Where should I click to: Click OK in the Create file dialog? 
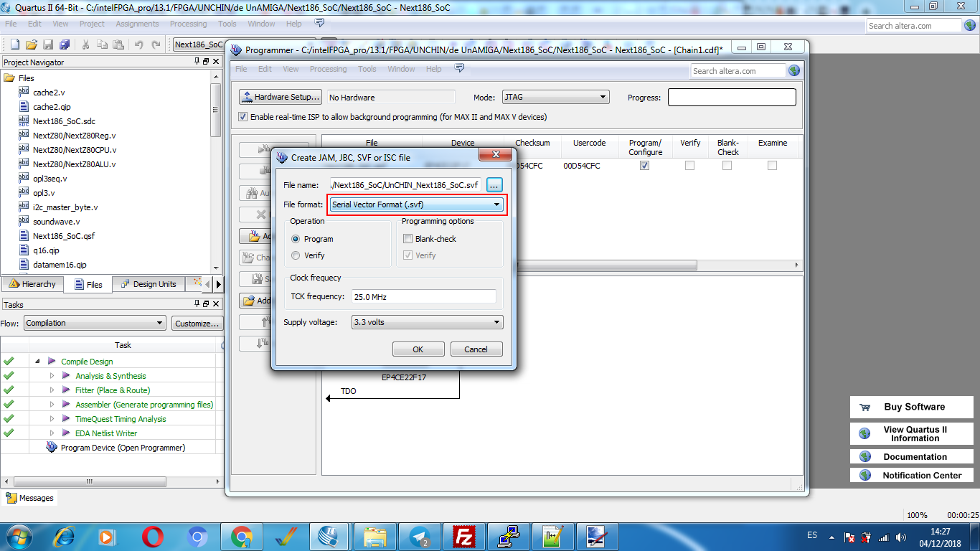(x=418, y=349)
